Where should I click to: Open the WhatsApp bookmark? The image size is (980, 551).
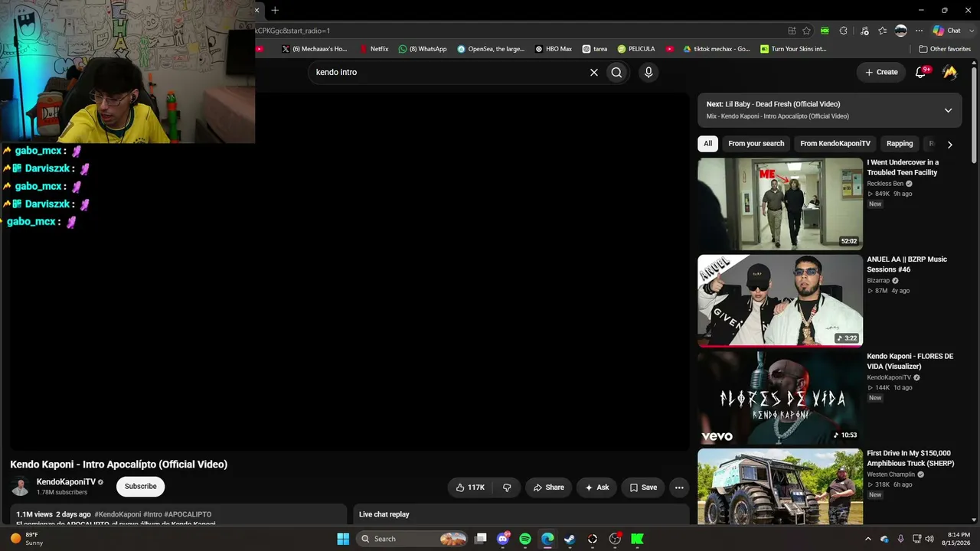(423, 49)
